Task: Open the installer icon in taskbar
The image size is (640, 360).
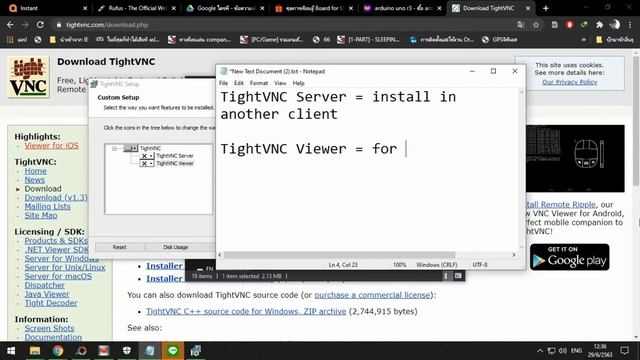Action: click(196, 351)
